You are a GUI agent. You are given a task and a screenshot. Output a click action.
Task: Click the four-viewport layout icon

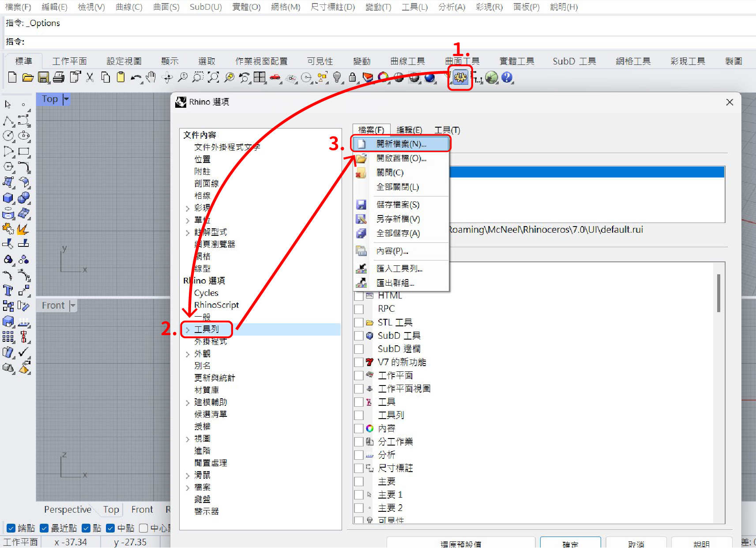point(260,78)
